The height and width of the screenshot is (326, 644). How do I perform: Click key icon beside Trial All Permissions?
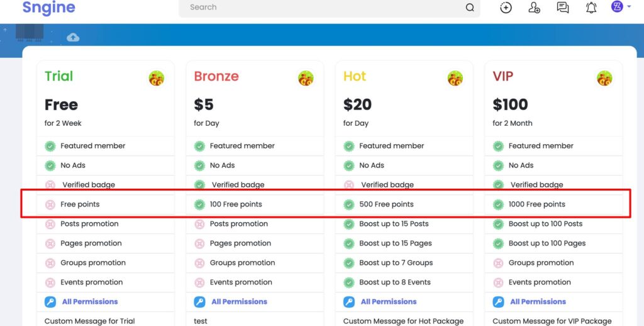[50, 302]
